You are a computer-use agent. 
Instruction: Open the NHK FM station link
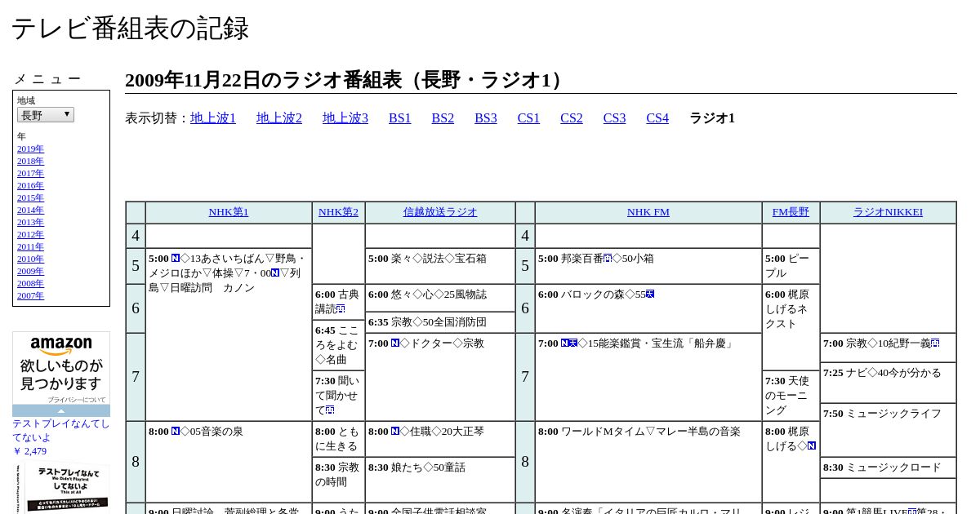(x=648, y=212)
